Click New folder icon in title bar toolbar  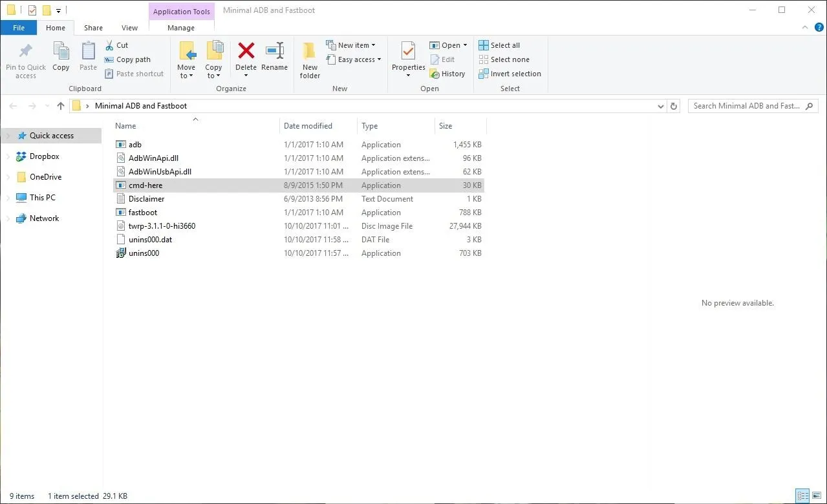click(x=47, y=10)
